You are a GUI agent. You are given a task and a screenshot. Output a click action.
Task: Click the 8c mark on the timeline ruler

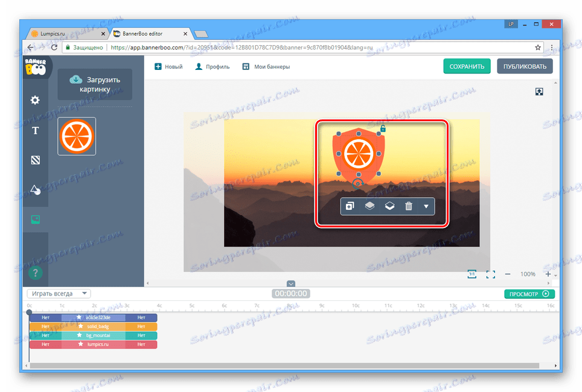tap(290, 306)
